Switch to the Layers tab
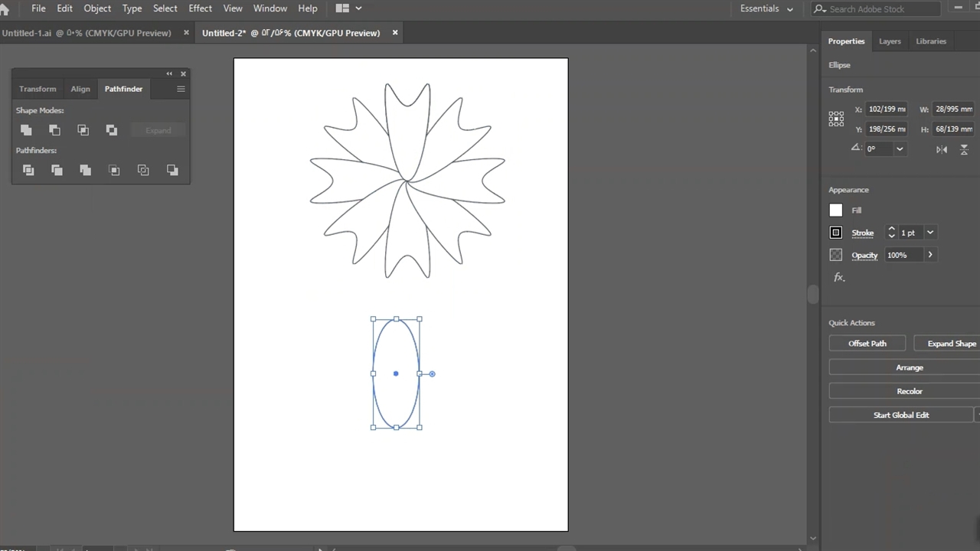This screenshot has height=551, width=980. point(890,41)
